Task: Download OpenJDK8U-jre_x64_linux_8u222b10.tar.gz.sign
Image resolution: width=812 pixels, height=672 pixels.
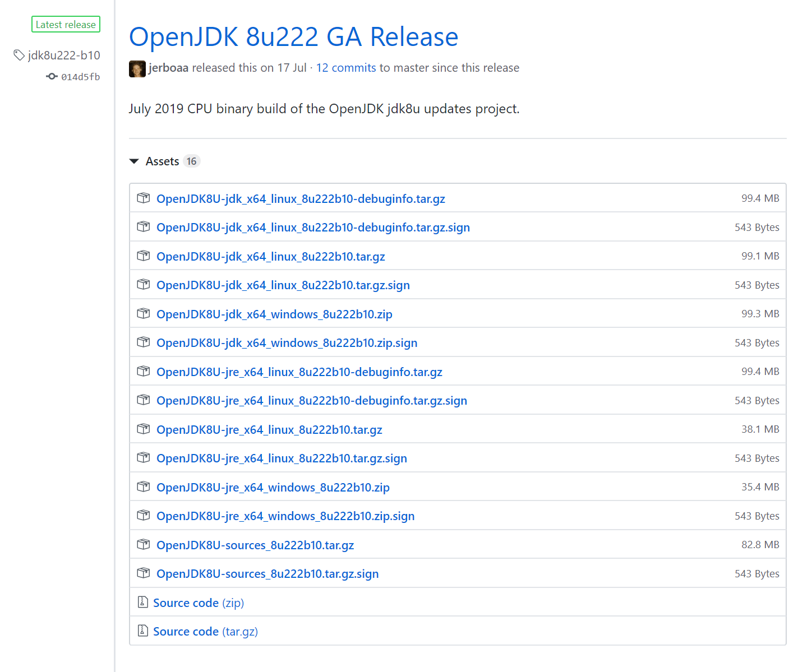Action: (x=282, y=458)
